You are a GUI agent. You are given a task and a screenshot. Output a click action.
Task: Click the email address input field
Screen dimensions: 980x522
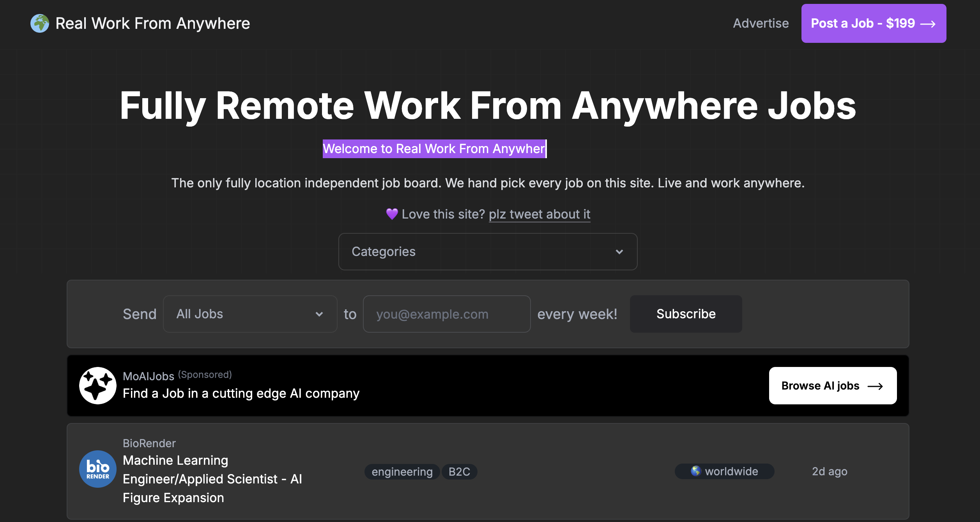pos(446,314)
